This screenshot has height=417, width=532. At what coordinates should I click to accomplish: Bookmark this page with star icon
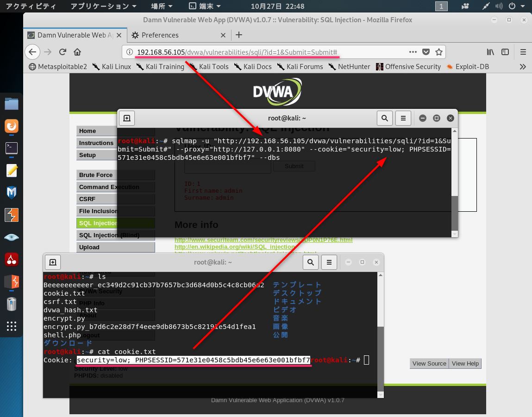coord(438,52)
